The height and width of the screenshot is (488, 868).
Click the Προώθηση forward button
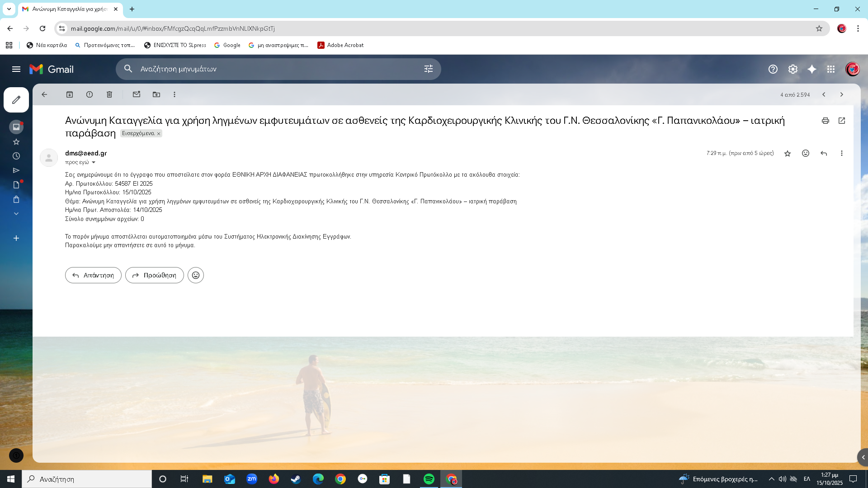click(155, 275)
